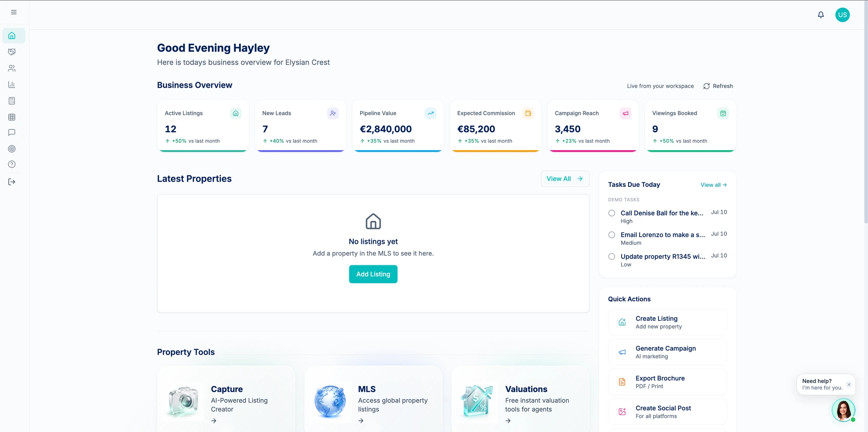Click the No listings yet house icon
Screen dimensions: 868x432
pyautogui.click(x=373, y=221)
